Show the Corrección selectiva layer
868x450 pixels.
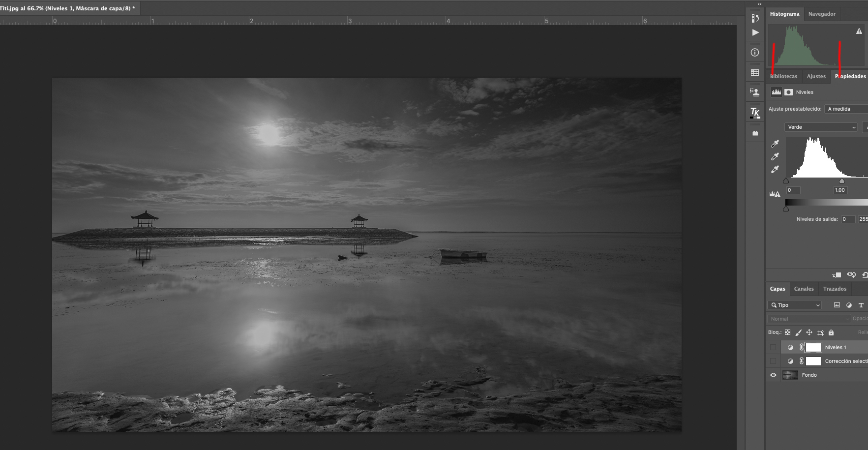(773, 361)
